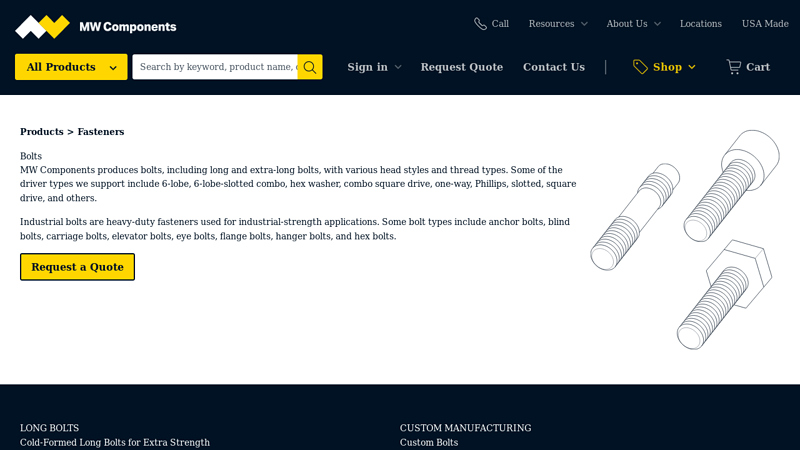Image resolution: width=800 pixels, height=450 pixels.
Task: Focus the product search input field
Action: tap(215, 67)
